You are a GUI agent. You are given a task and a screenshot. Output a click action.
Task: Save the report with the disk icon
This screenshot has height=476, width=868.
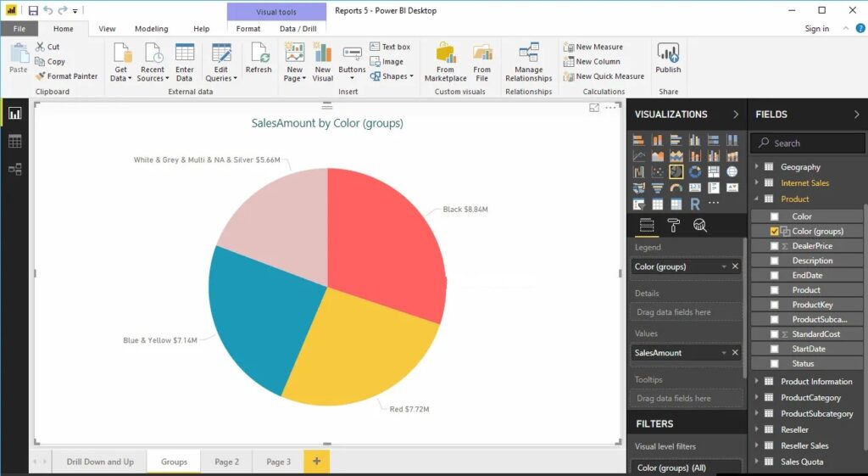click(x=33, y=10)
